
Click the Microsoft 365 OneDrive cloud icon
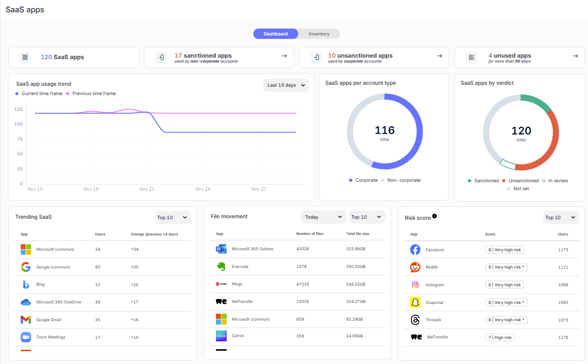tap(26, 302)
